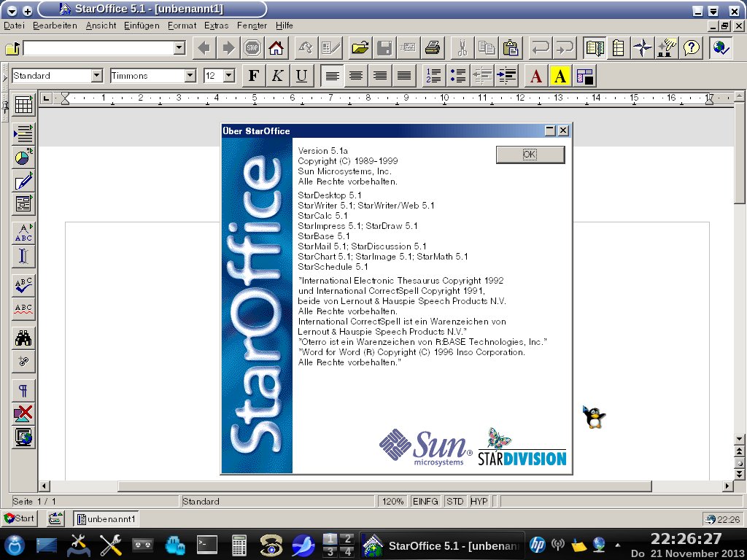Click the bullet list icon
Image resolution: width=747 pixels, height=560 pixels.
click(x=458, y=76)
